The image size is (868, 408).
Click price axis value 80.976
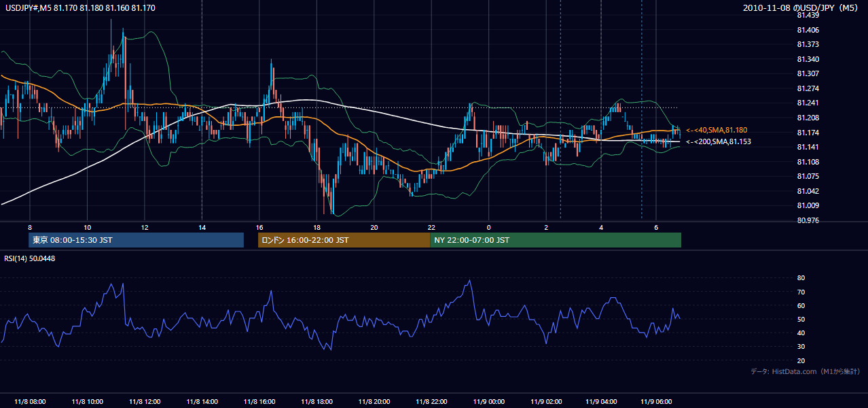coord(808,220)
